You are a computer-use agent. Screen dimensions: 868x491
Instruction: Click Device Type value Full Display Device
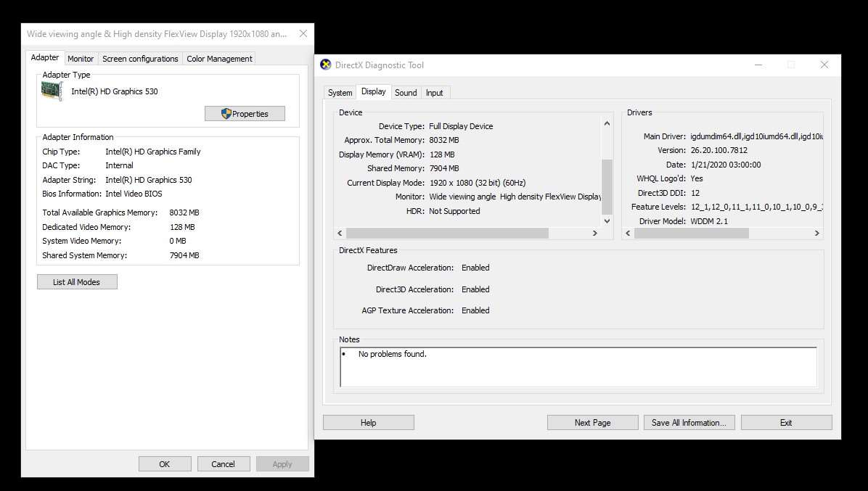click(x=461, y=126)
